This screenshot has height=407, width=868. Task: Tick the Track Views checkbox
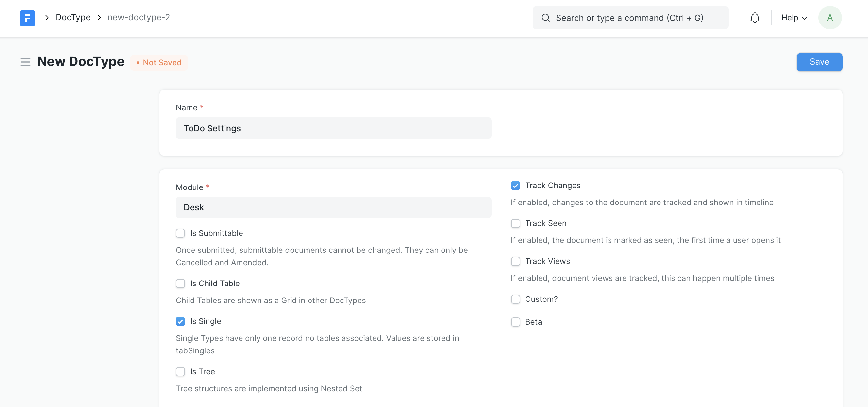pos(515,261)
